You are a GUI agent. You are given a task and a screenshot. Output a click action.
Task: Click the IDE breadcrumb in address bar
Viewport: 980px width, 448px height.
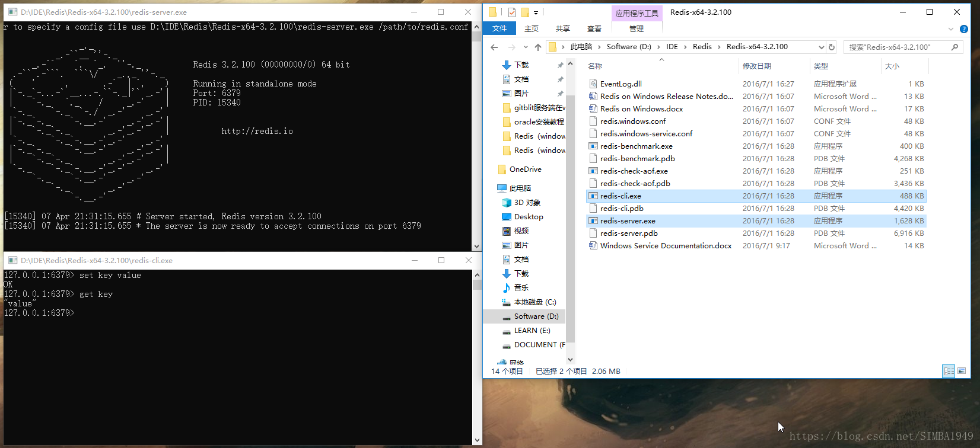point(672,47)
